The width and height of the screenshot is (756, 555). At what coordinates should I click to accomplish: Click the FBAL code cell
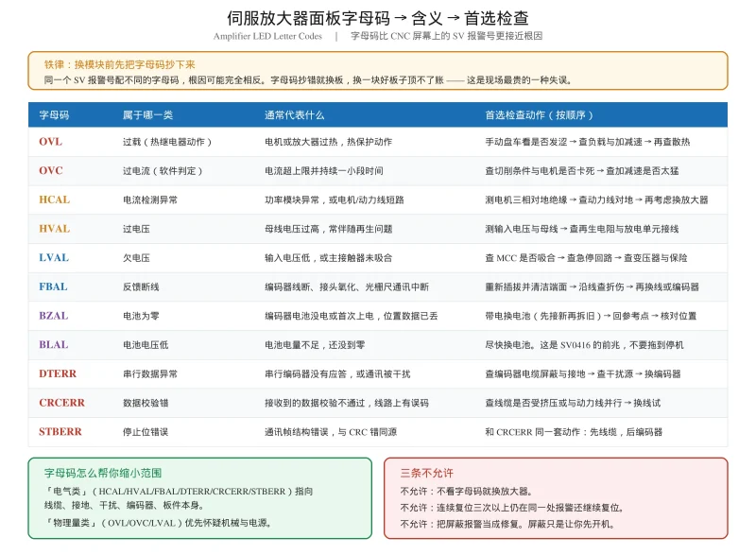(x=53, y=286)
